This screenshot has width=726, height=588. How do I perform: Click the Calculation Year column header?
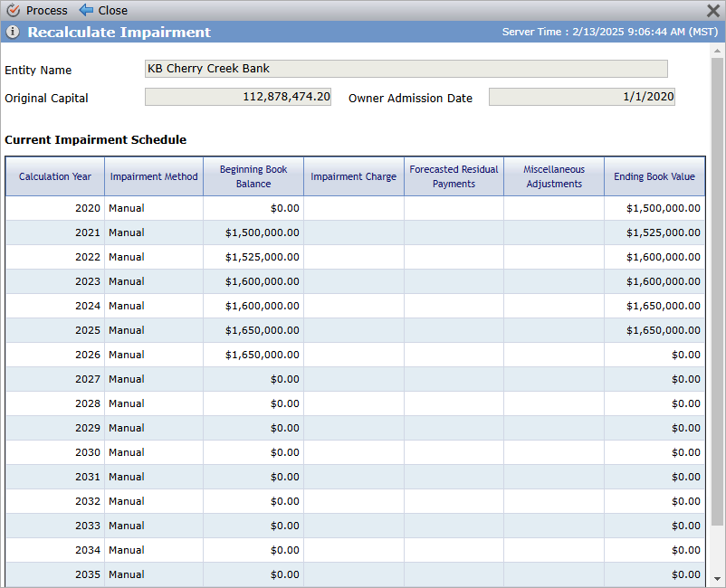[x=55, y=176]
